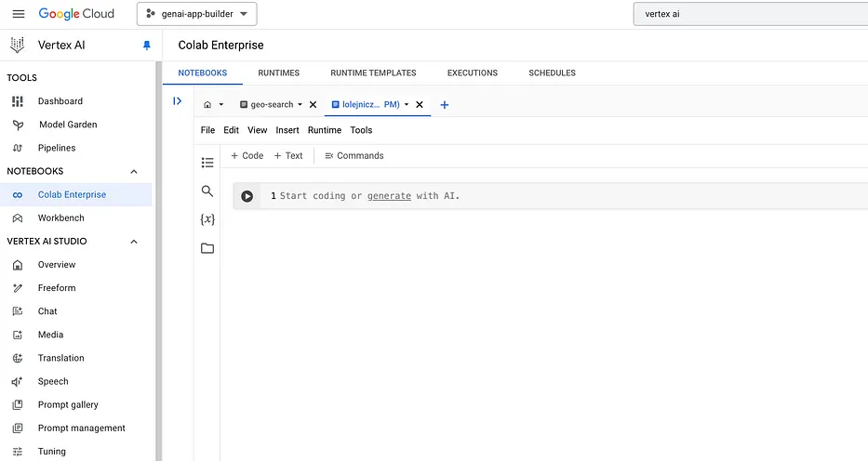Open Model Garden from the sidebar
868x461 pixels.
(67, 125)
